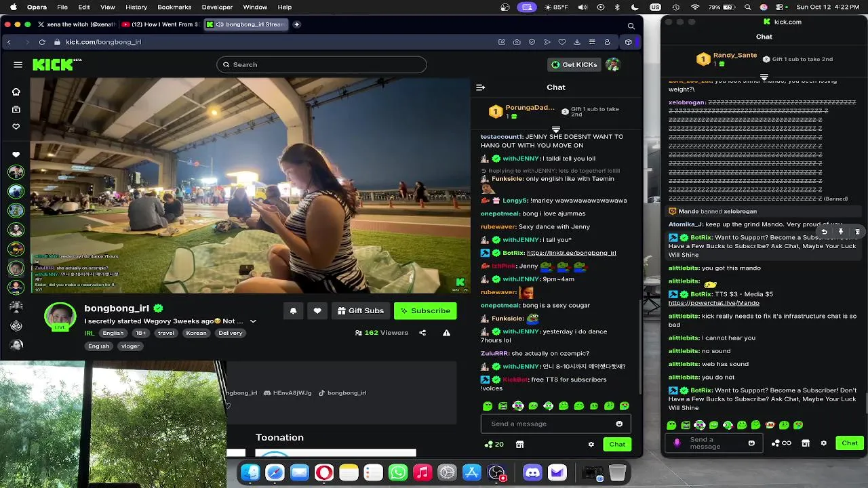Add page to Opera bookmarks heart
868x488 pixels.
[x=562, y=42]
